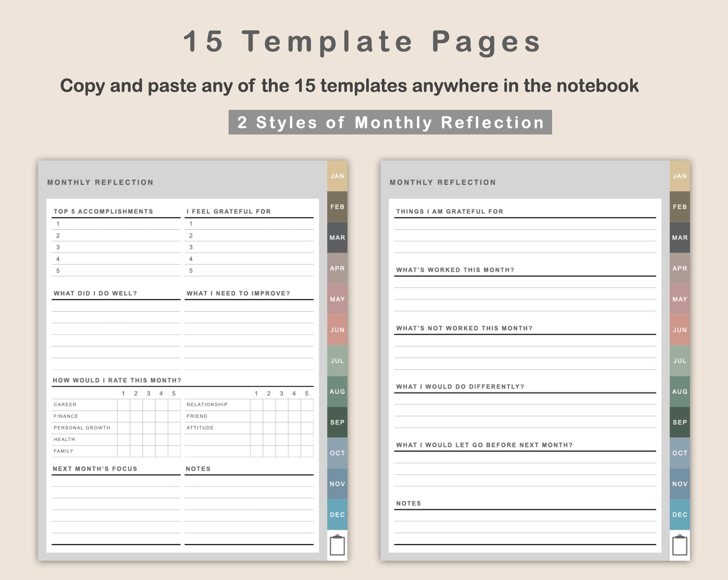
Task: Open the JAN tab on the left page
Action: click(337, 176)
